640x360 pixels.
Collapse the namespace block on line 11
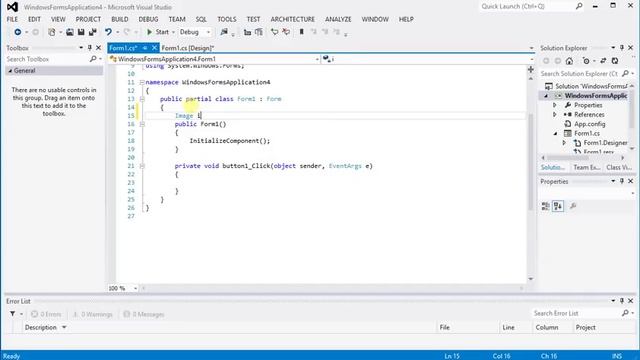point(142,82)
